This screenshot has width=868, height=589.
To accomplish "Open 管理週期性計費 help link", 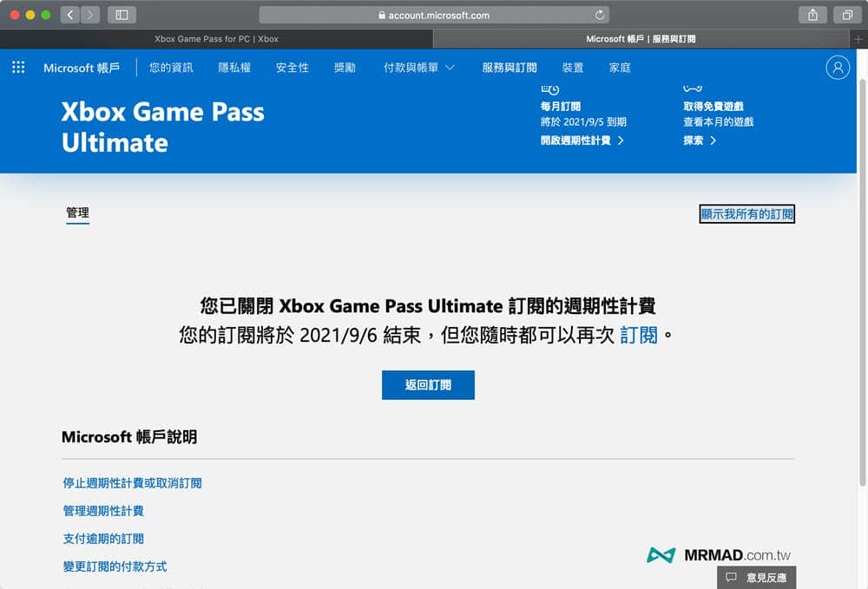I will [x=103, y=510].
